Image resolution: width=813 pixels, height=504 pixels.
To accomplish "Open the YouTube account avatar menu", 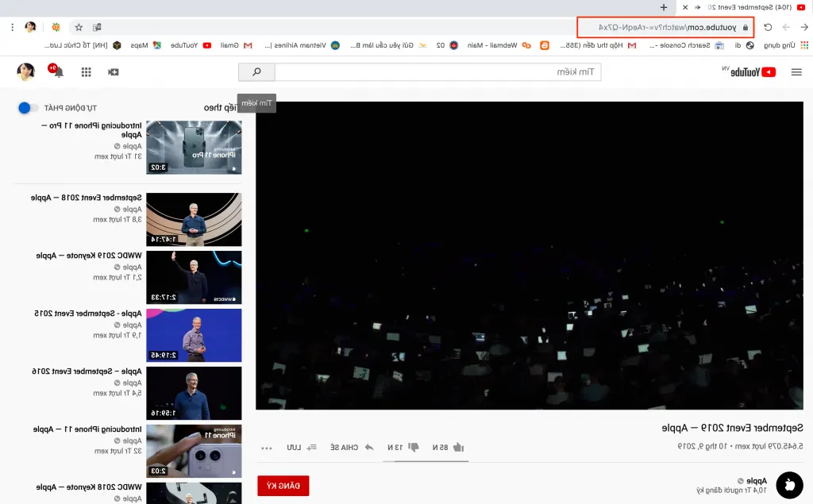I will coord(26,71).
